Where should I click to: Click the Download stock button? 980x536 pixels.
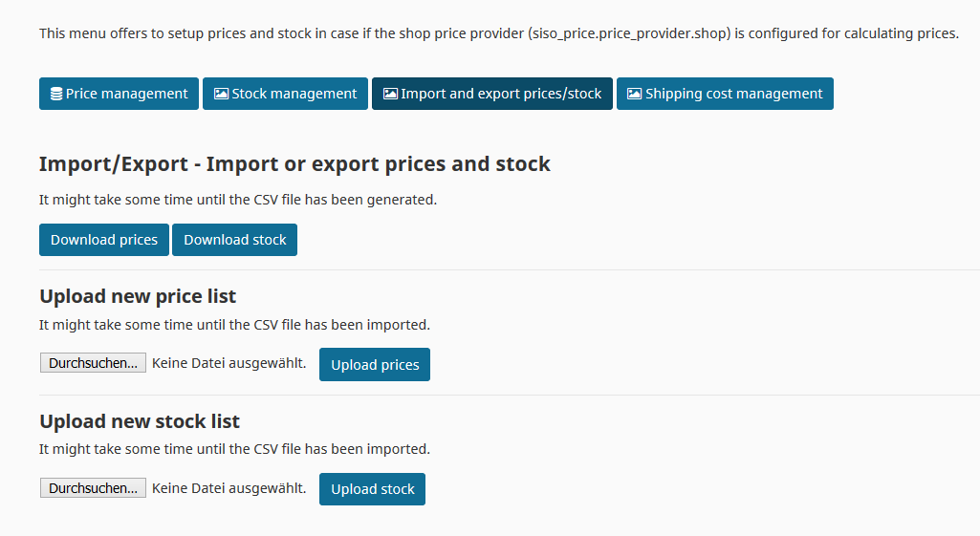pyautogui.click(x=234, y=240)
